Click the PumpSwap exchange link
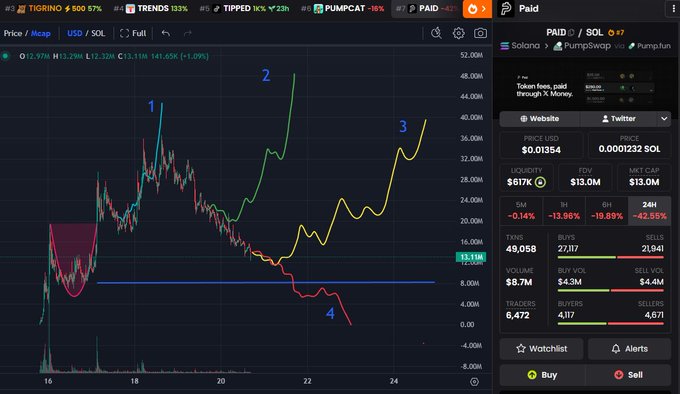This screenshot has height=394, width=680. 582,46
